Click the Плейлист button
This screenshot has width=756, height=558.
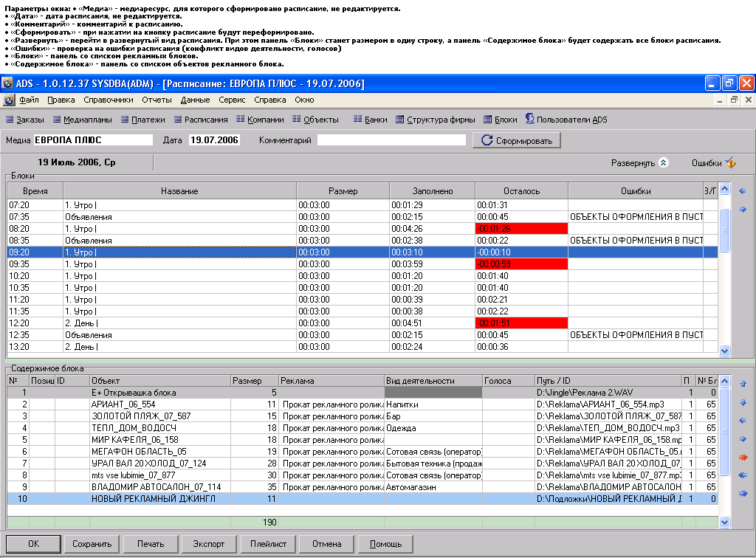[x=268, y=544]
